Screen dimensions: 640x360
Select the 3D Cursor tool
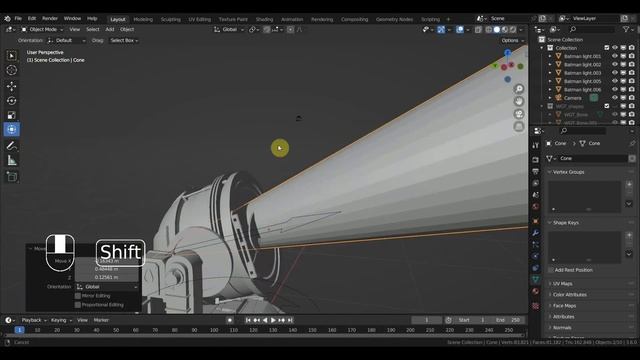11,70
